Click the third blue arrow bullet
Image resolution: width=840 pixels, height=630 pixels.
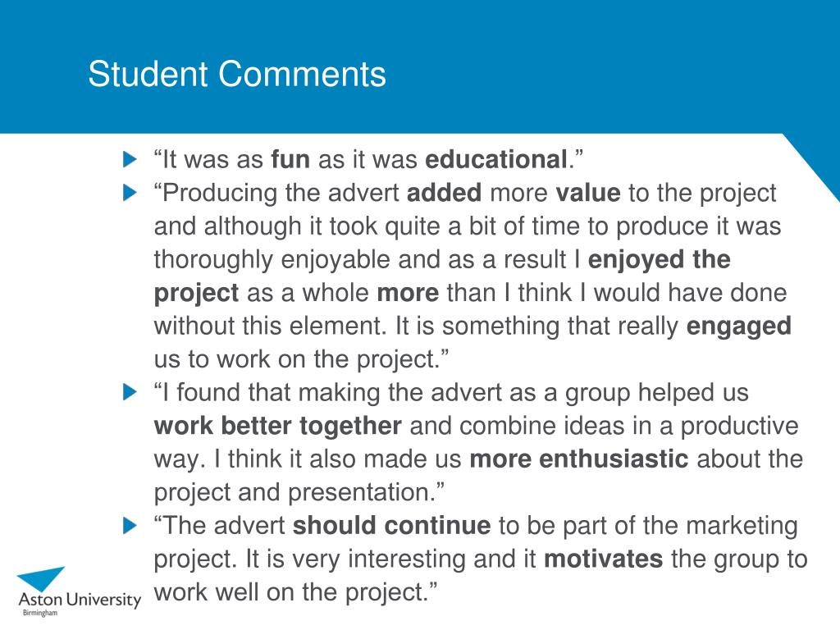point(130,391)
